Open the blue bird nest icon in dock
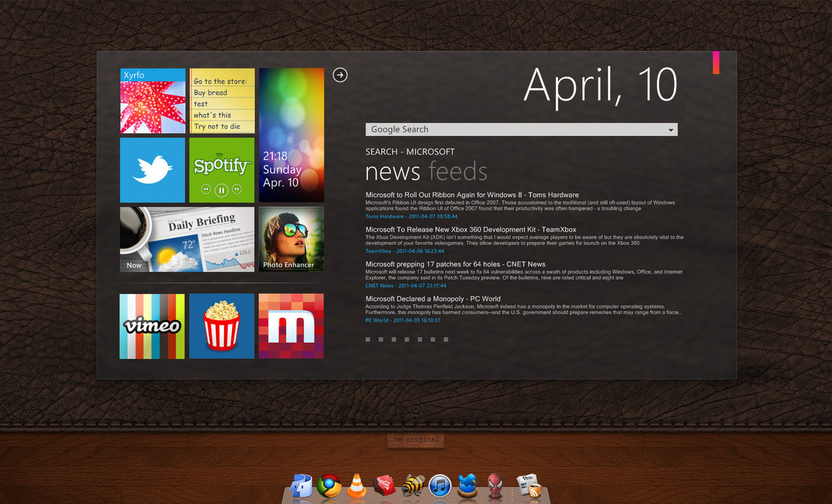 pyautogui.click(x=467, y=485)
